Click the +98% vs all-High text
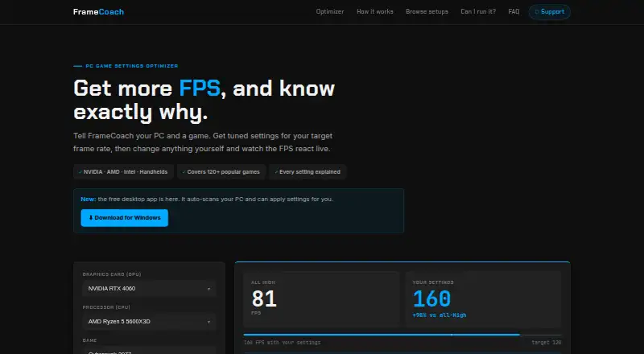The width and height of the screenshot is (644, 354). [x=440, y=315]
